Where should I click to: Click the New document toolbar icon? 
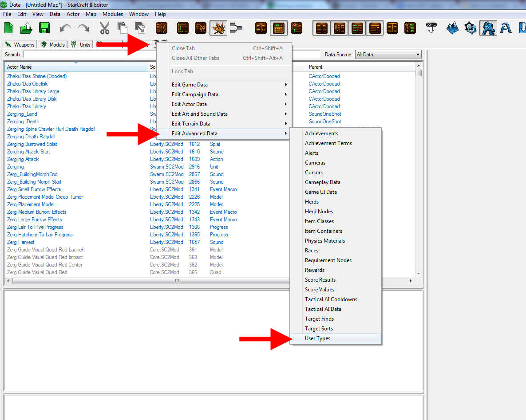coord(9,28)
